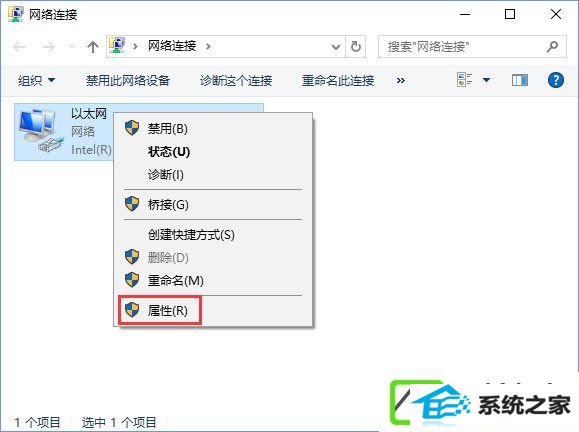Image resolution: width=579 pixels, height=432 pixels.
Task: Click the refresh icon beside address bar
Action: (x=356, y=47)
